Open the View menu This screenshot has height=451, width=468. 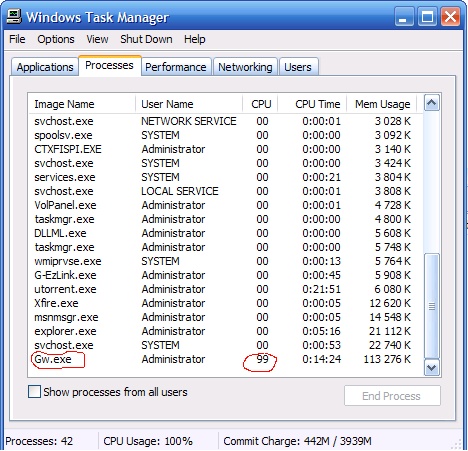tap(97, 39)
